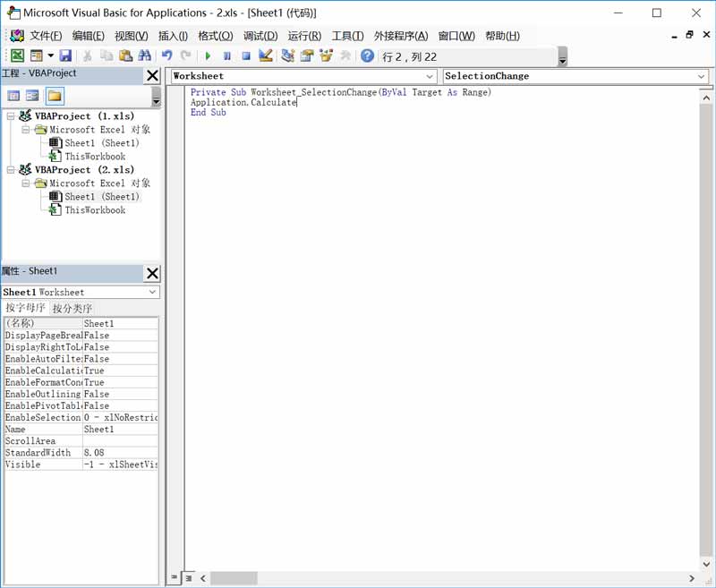Click toolbar options overflow arrow
This screenshot has height=588, width=716.
click(563, 56)
